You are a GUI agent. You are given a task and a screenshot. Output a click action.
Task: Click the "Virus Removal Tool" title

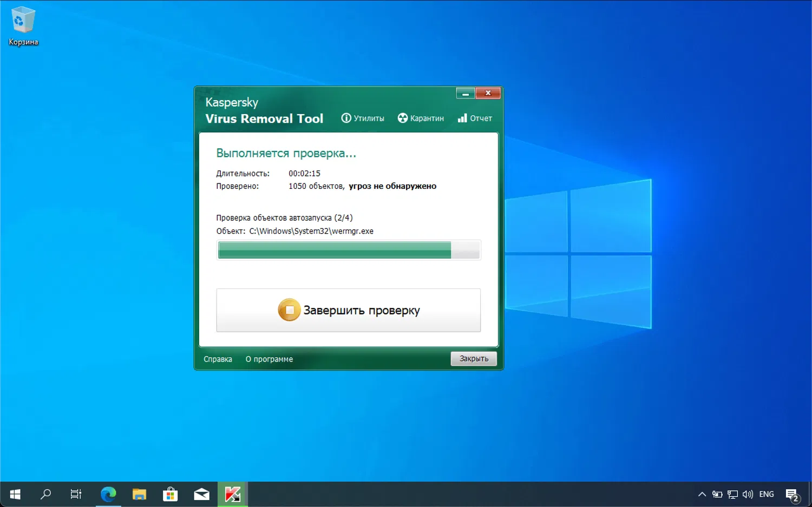(x=264, y=118)
